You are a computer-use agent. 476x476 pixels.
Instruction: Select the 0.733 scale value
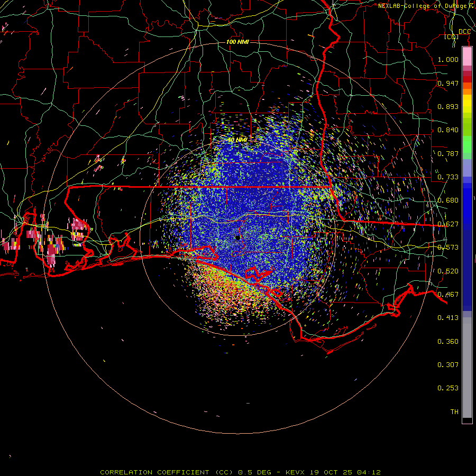click(448, 177)
